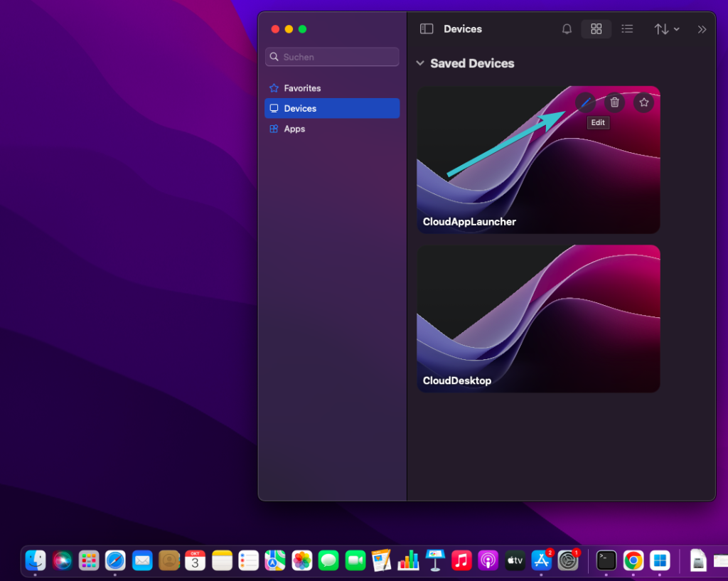Close the Devices window
Screen dimensions: 728x581
pyautogui.click(x=275, y=28)
